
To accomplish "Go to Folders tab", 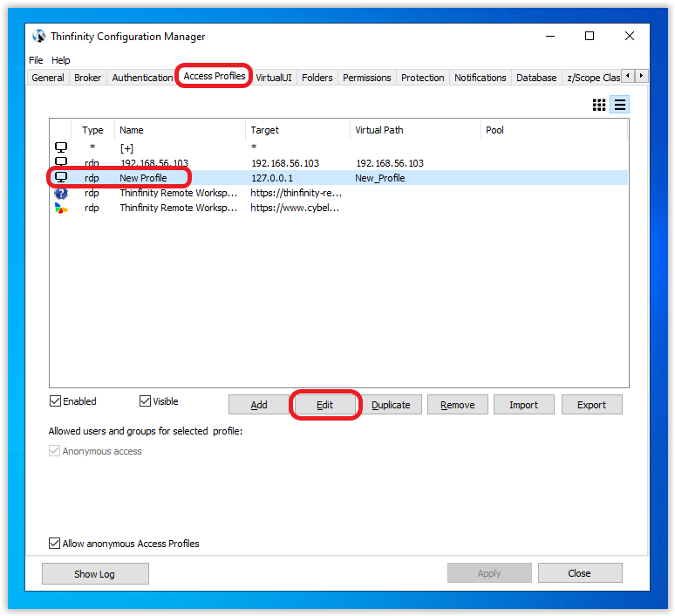I will 317,78.
